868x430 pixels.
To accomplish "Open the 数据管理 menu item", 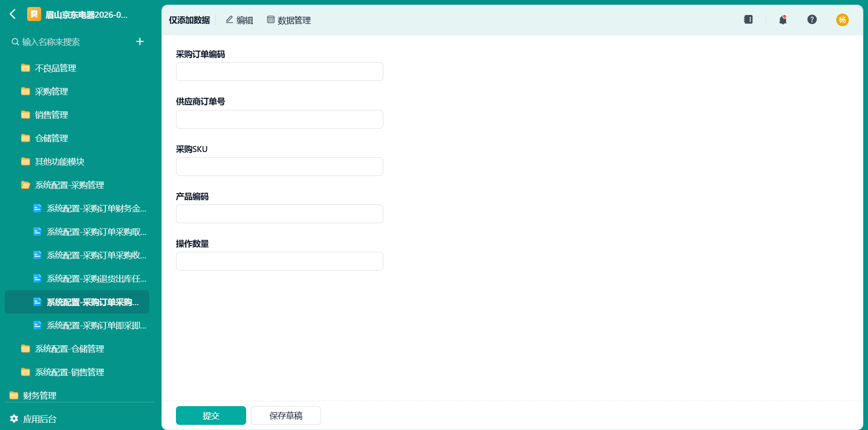I will click(x=289, y=20).
